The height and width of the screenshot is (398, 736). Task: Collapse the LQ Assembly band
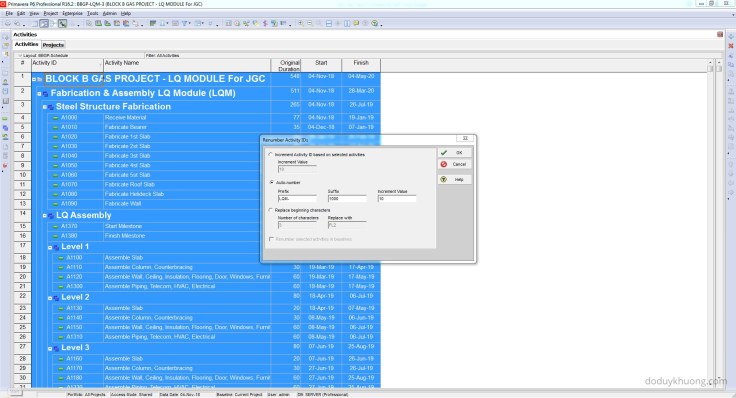tap(45, 216)
